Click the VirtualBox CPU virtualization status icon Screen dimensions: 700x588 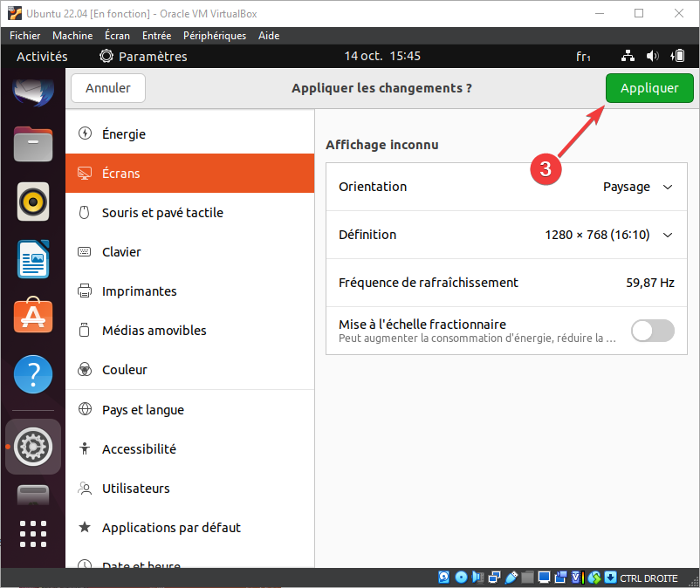click(578, 578)
